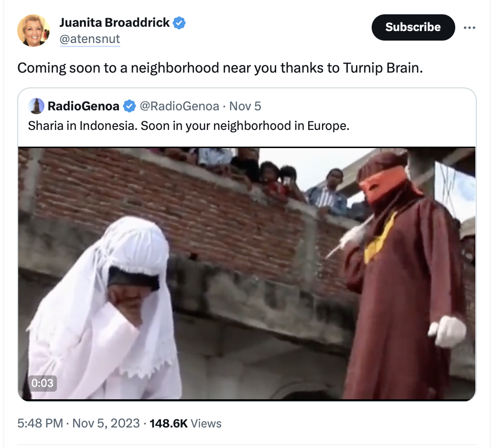Open the three-dot more options menu
The image size is (493, 448).
tap(470, 28)
